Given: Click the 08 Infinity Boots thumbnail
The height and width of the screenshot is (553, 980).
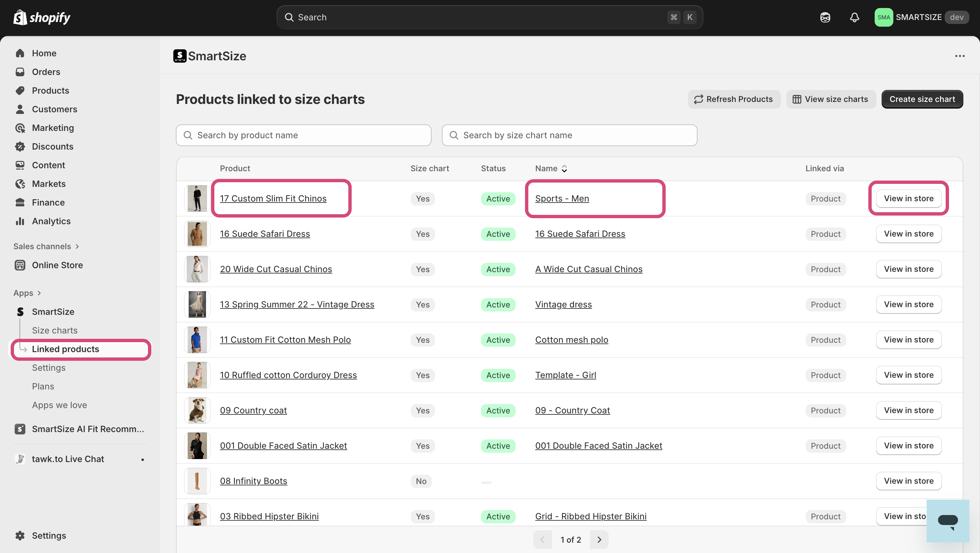Looking at the screenshot, I should coord(197,481).
